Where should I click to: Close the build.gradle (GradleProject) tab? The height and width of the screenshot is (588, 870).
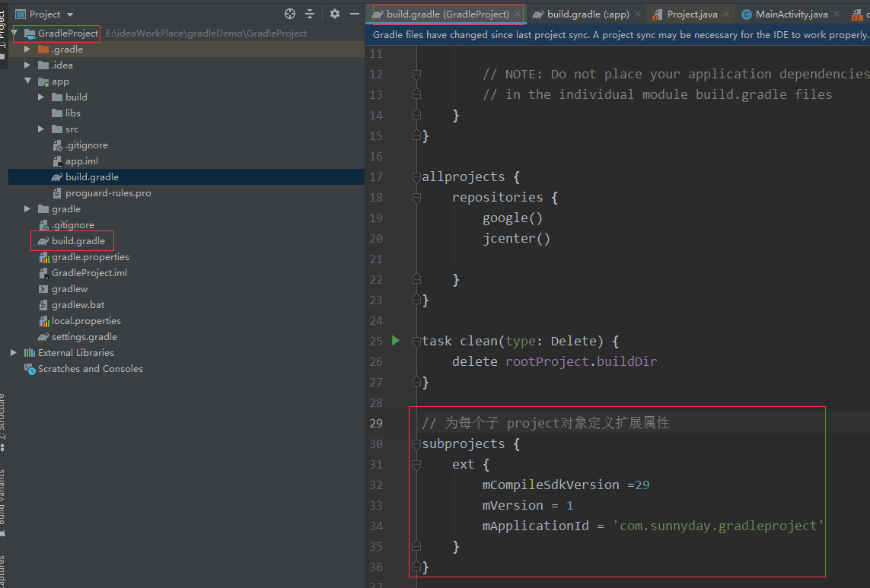click(517, 14)
